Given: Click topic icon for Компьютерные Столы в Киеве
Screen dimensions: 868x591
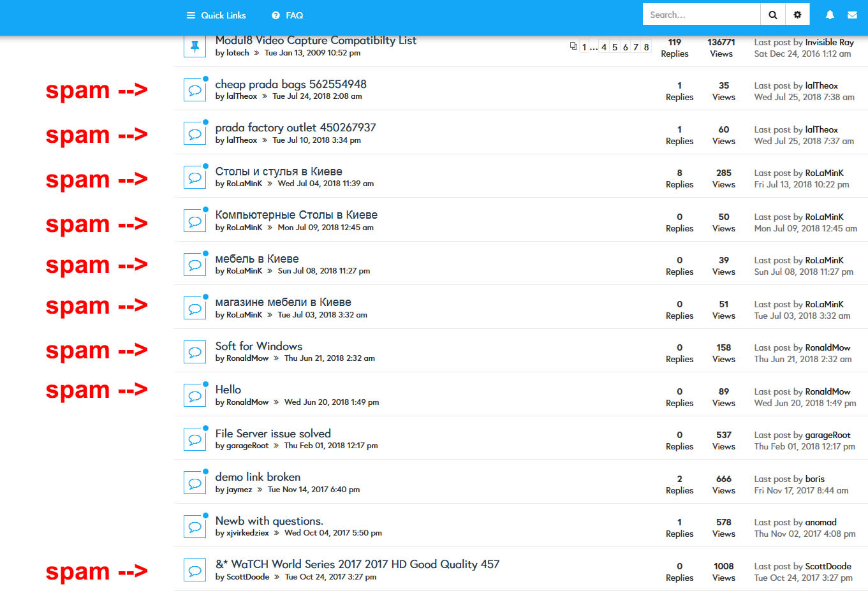Looking at the screenshot, I should tap(195, 221).
